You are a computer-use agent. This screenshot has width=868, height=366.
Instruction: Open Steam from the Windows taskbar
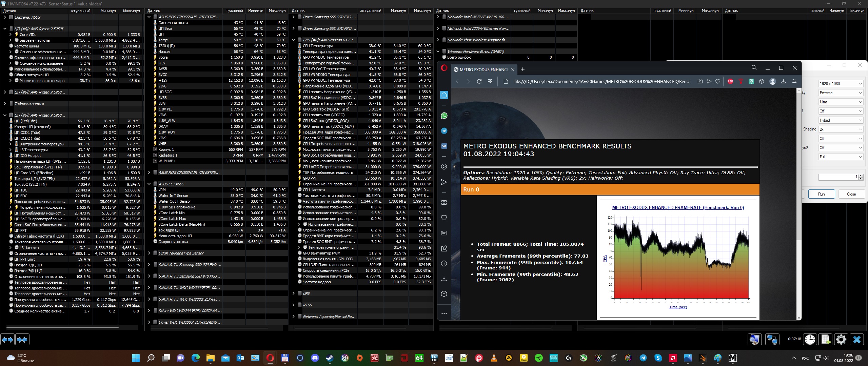(330, 358)
